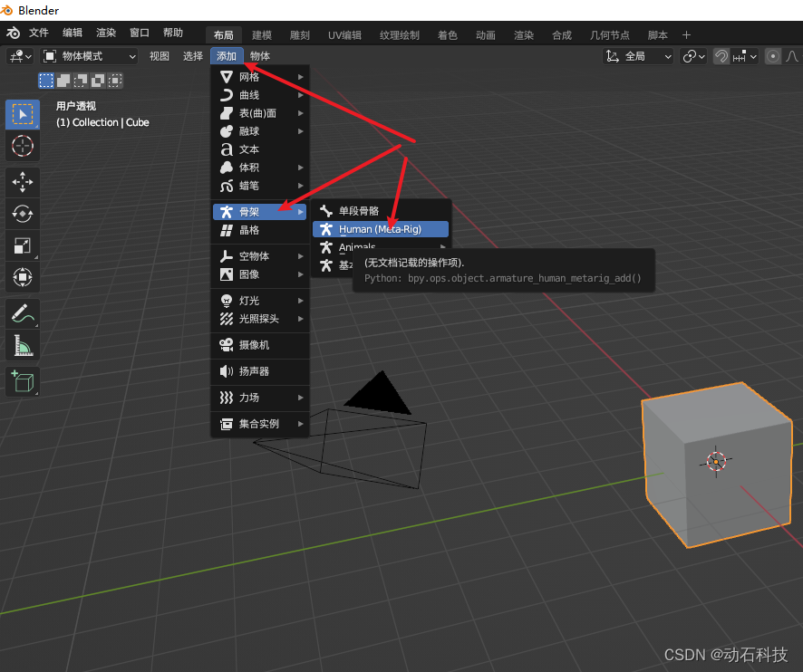The height and width of the screenshot is (672, 803).
Task: Add a 文本 object
Action: pos(260,149)
